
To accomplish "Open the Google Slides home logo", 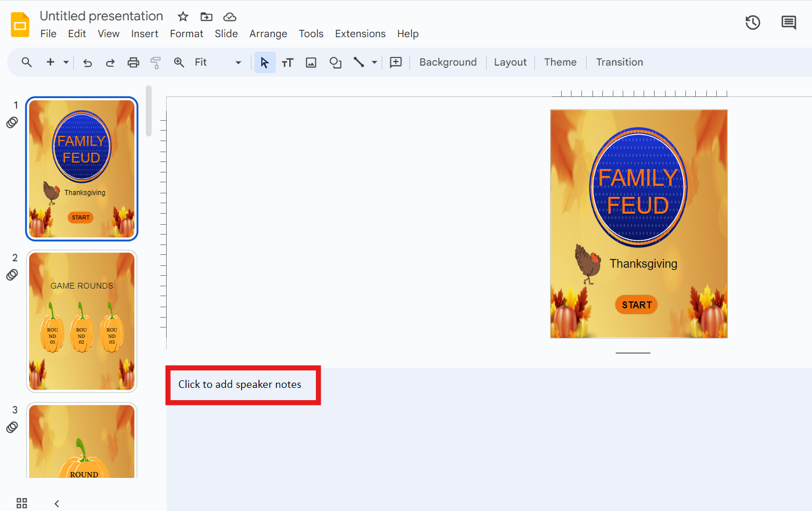I will (x=20, y=24).
